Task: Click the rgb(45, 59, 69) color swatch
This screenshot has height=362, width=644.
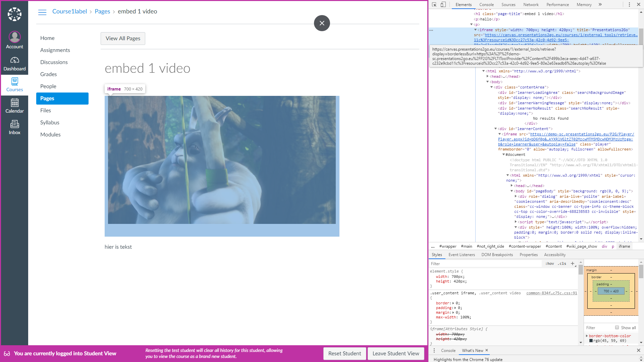Action: (591, 341)
